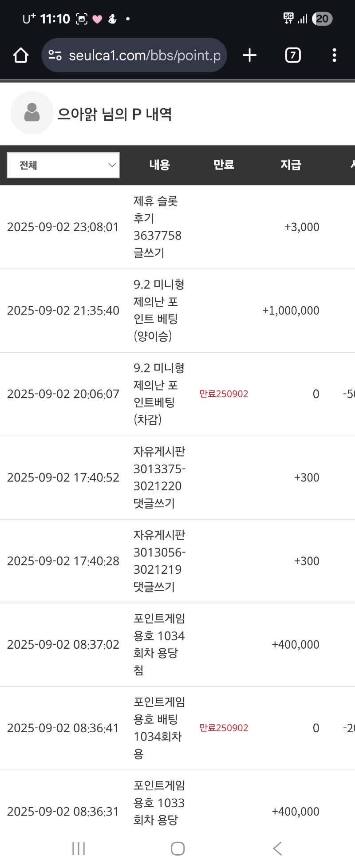
Task: Open 자유게시판 3013375-3021220 댓글쓰기 entry
Action: pyautogui.click(x=159, y=477)
